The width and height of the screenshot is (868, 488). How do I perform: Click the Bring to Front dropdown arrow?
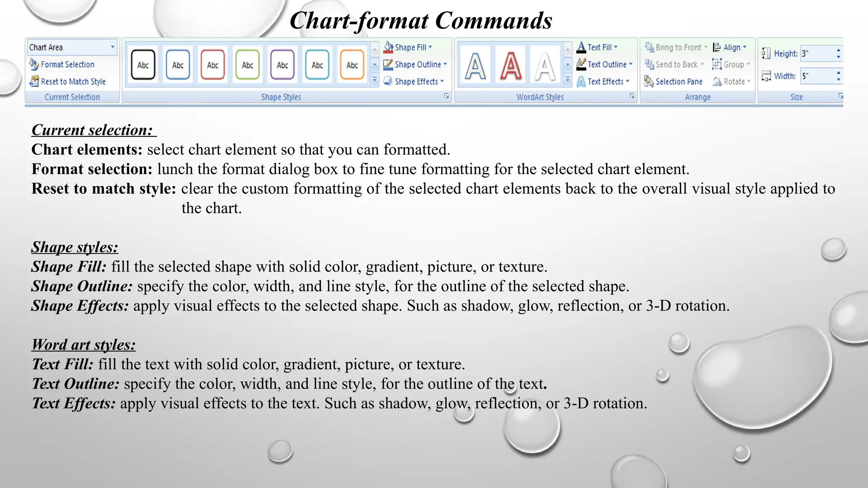[x=706, y=47]
